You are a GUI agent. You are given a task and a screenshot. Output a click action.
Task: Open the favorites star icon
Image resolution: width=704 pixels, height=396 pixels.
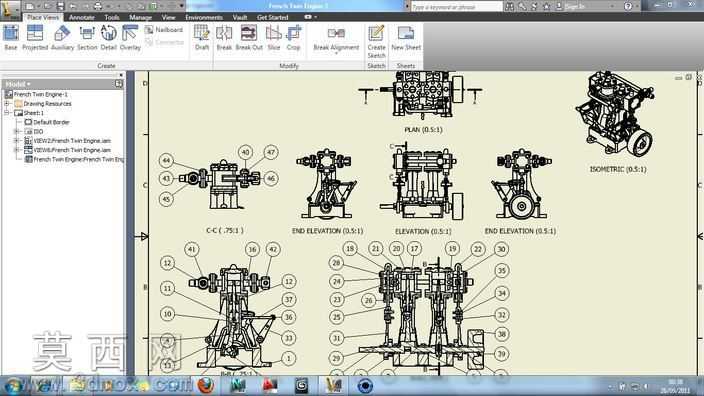546,6
